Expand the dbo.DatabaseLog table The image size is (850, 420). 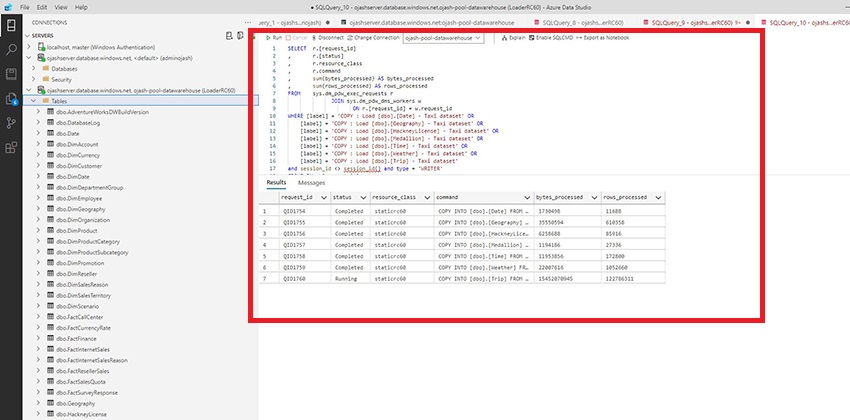pyautogui.click(x=38, y=123)
